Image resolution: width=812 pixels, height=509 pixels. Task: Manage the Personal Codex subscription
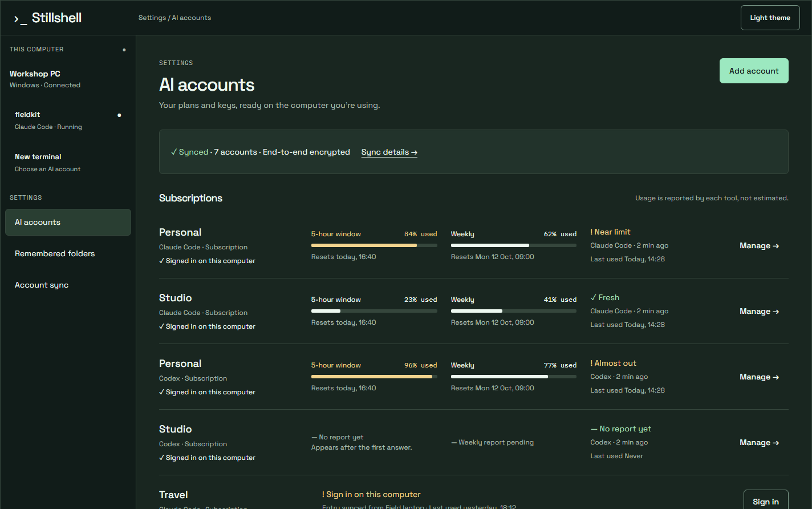(759, 377)
